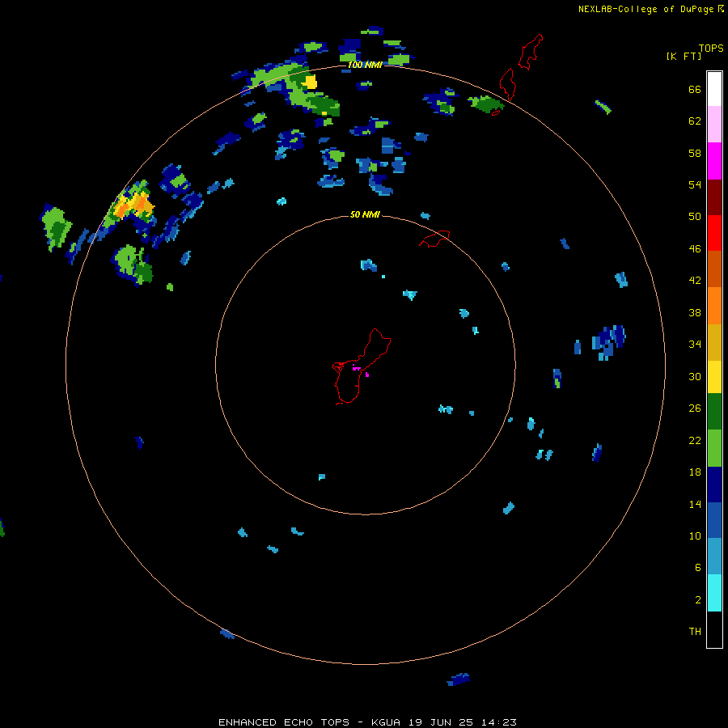Image resolution: width=728 pixels, height=728 pixels.
Task: Click the navy blue legend swatch
Action: (x=714, y=485)
